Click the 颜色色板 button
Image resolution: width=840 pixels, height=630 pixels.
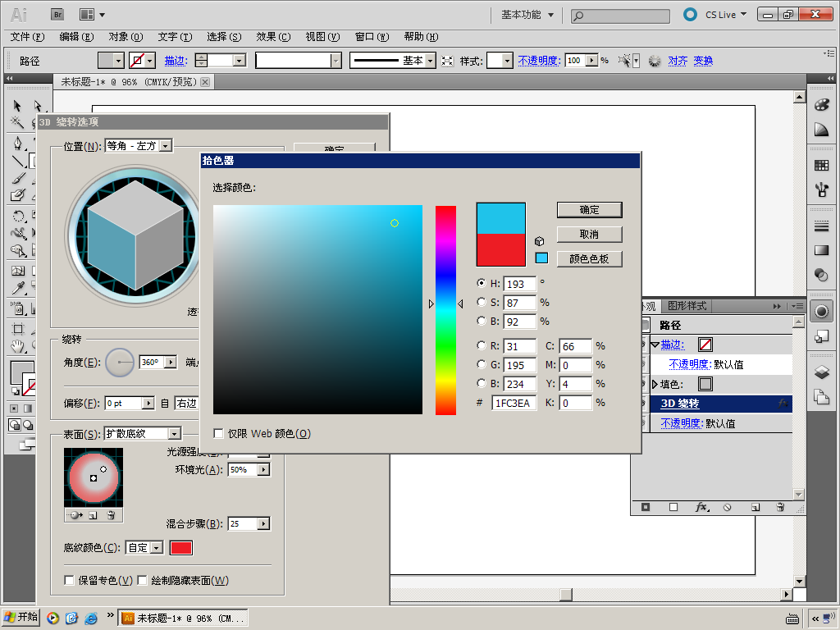[x=589, y=259]
